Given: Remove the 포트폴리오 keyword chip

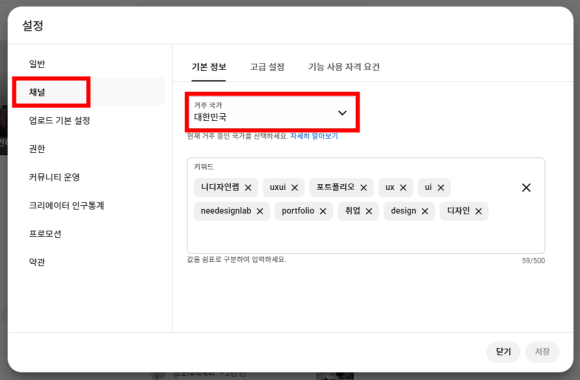Looking at the screenshot, I should (364, 188).
